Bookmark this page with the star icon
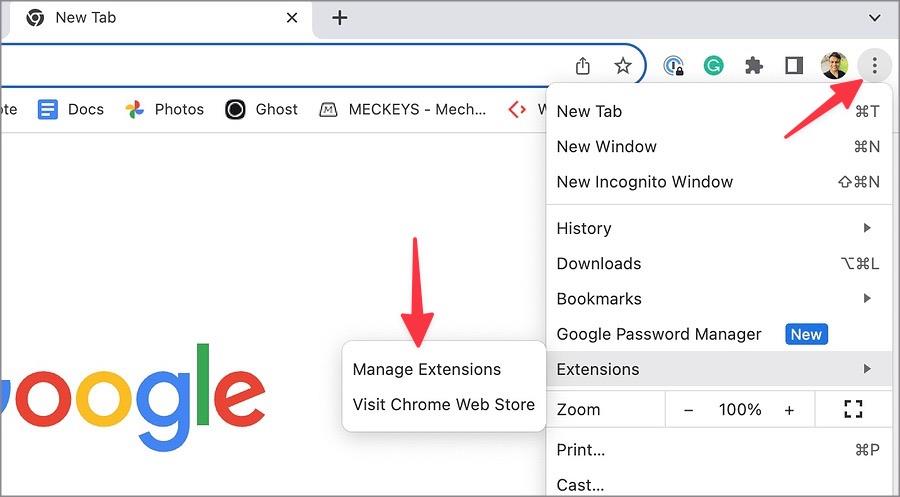Screen dimensions: 900x497 pyautogui.click(x=623, y=65)
